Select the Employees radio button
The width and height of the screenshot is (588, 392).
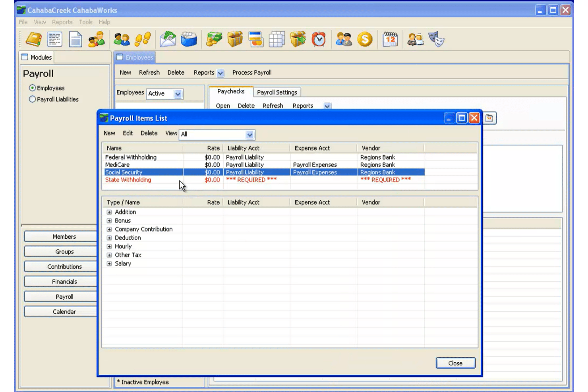point(32,88)
